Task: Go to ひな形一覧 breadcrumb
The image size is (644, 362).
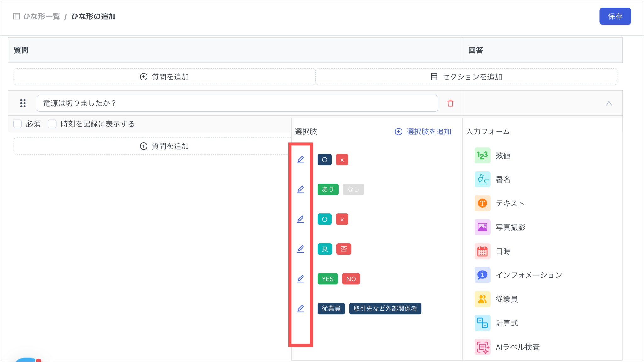Action: point(41,16)
